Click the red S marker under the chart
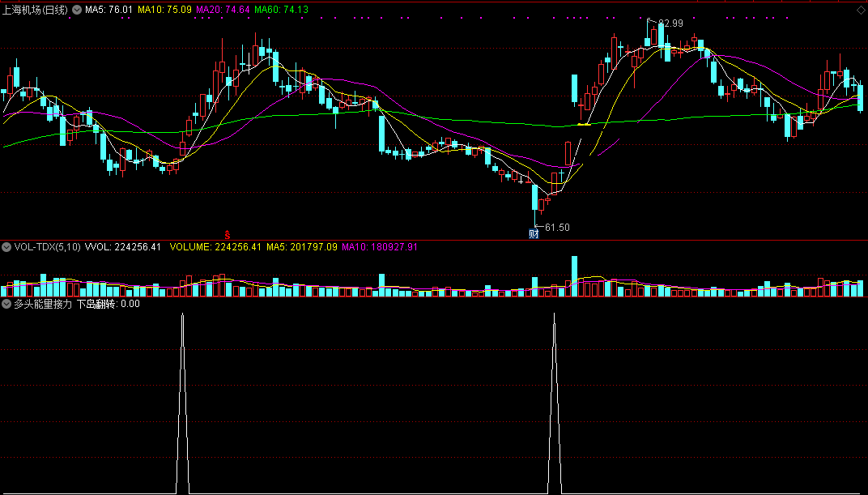The height and width of the screenshot is (495, 868). [227, 235]
